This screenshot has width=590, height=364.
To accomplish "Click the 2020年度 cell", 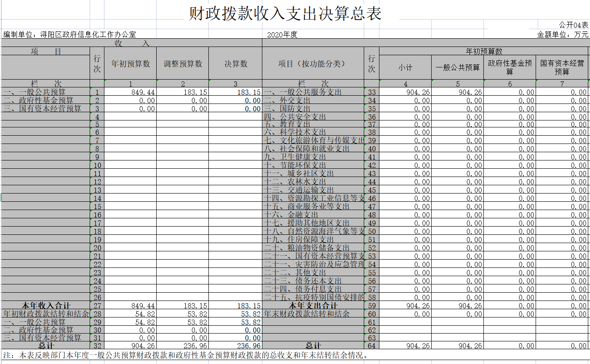I will pyautogui.click(x=282, y=35).
